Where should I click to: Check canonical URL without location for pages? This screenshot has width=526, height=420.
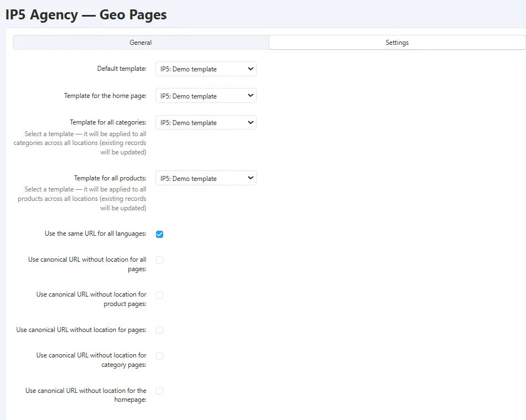click(x=160, y=330)
